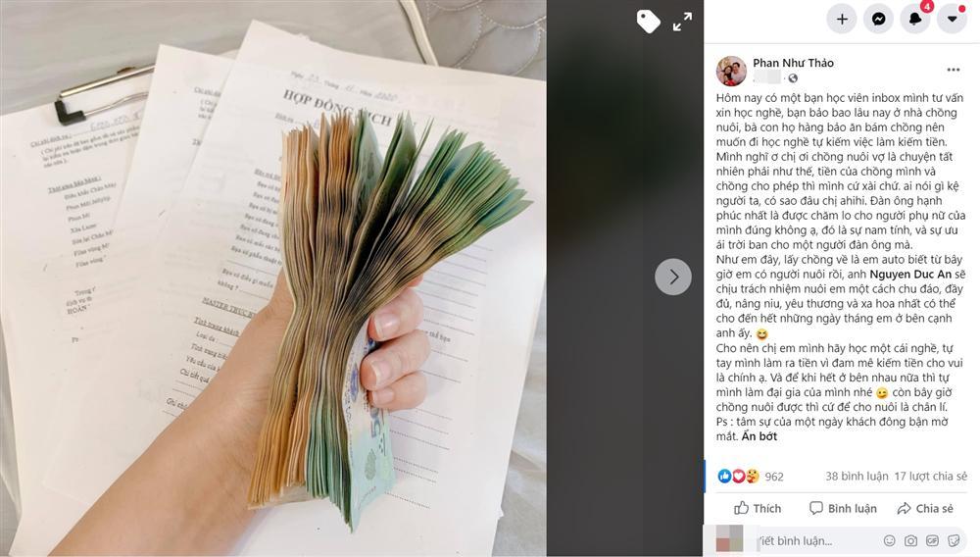The image size is (980, 557).
Task: Open the notifications bell
Action: click(915, 19)
